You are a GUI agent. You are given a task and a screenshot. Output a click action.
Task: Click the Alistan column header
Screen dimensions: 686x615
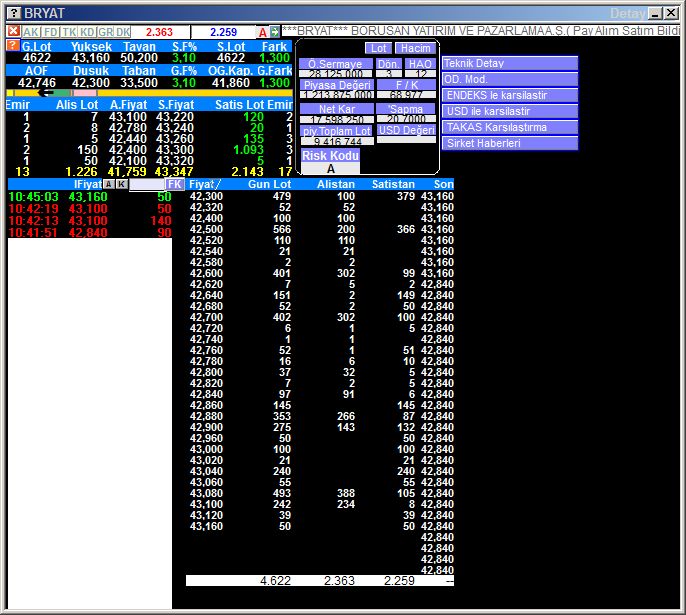coord(336,184)
